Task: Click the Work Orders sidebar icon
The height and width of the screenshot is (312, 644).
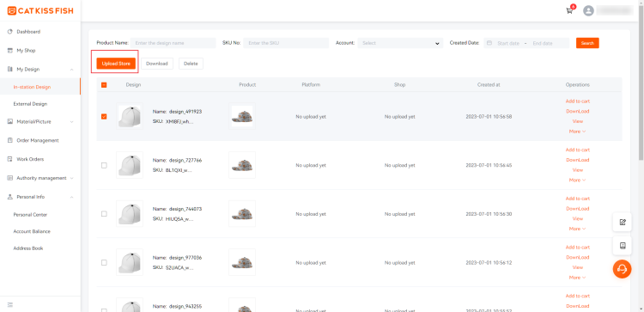Action: pyautogui.click(x=10, y=159)
